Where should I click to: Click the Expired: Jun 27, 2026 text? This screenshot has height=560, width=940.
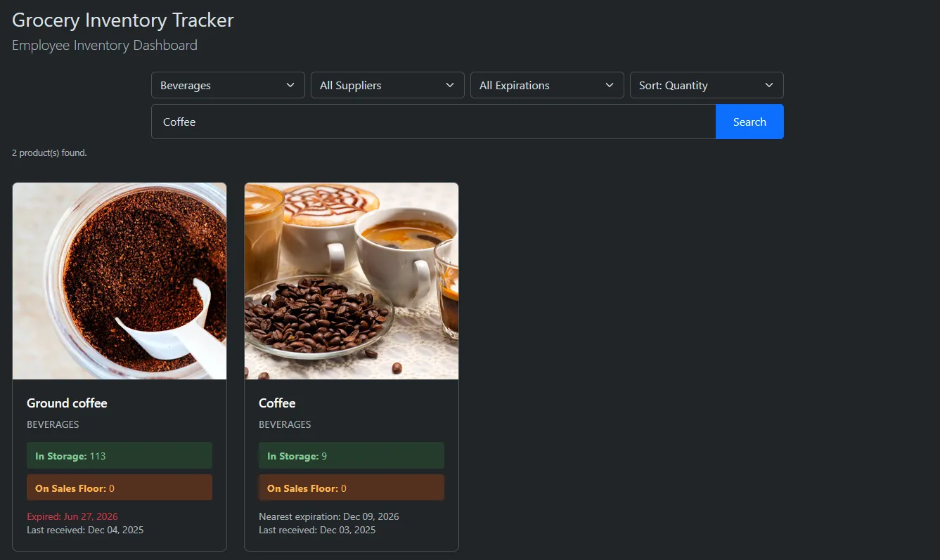[x=72, y=516]
